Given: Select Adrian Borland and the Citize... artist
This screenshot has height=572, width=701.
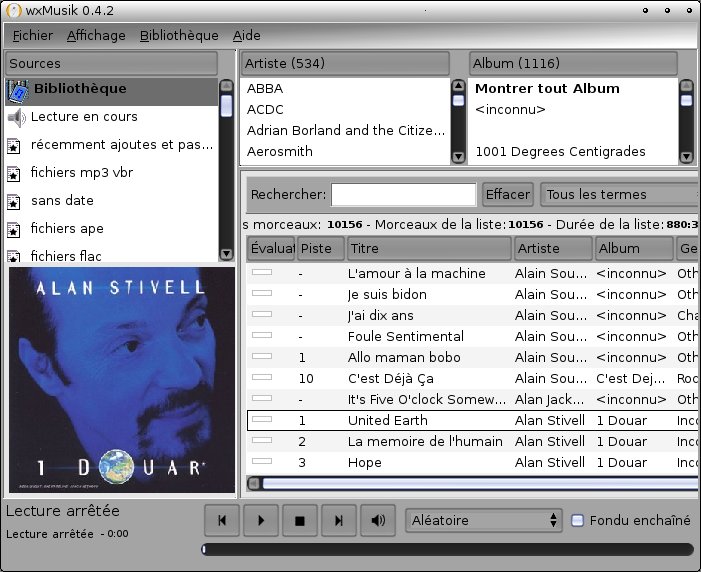Looking at the screenshot, I should point(345,131).
